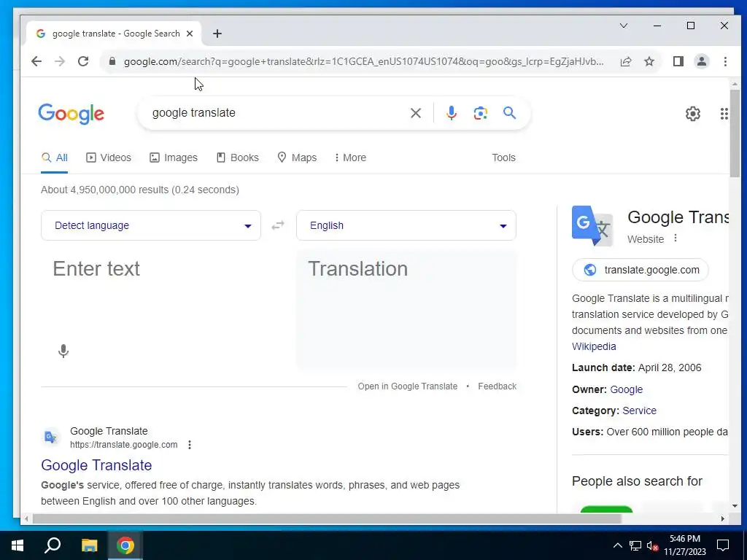
Task: Start voice search with microphone icon
Action: click(451, 113)
